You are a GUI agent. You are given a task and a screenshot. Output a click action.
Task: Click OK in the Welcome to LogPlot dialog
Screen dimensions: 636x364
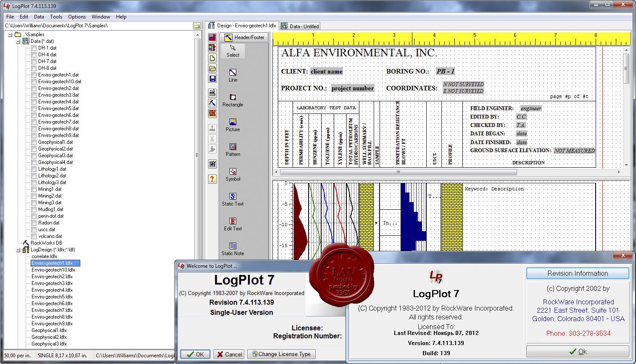[x=195, y=354]
